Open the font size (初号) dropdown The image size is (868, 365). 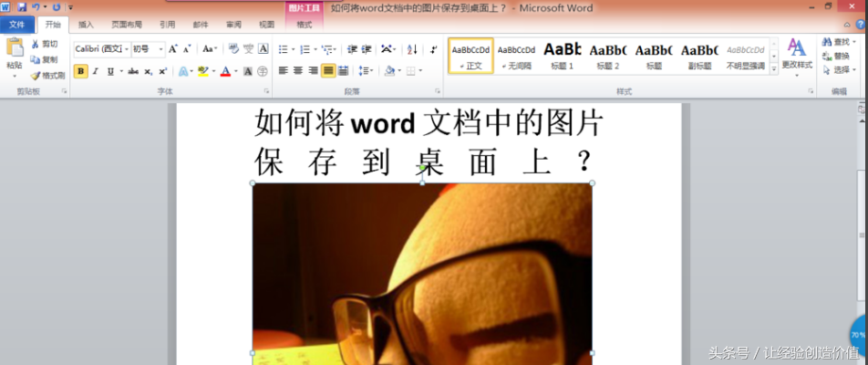[x=161, y=49]
